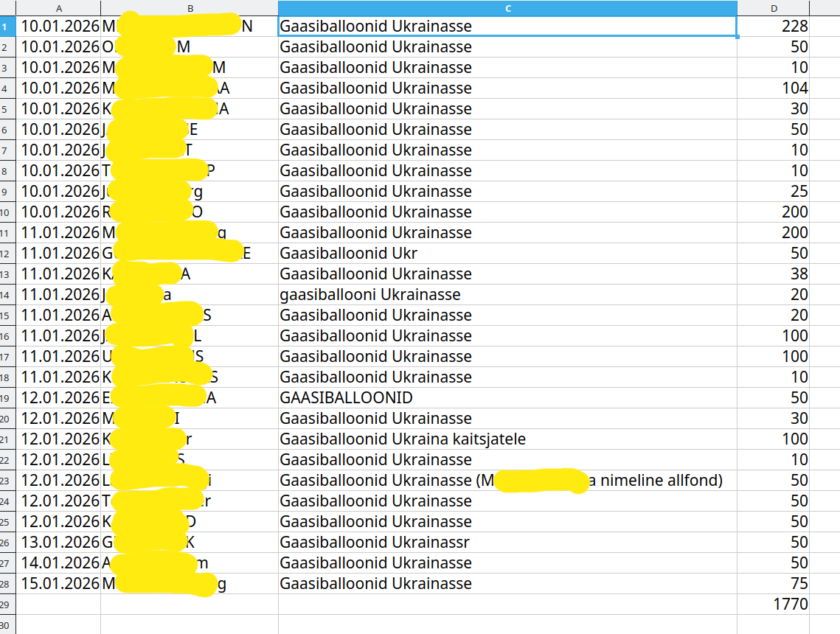Screen dimensions: 840x634
Task: Click the misspelled 'Gaasiballoonid Ukrainassr' cell
Action: [507, 543]
